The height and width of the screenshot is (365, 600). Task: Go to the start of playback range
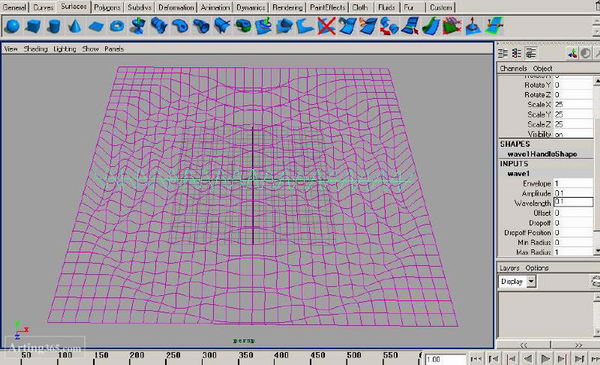click(476, 359)
